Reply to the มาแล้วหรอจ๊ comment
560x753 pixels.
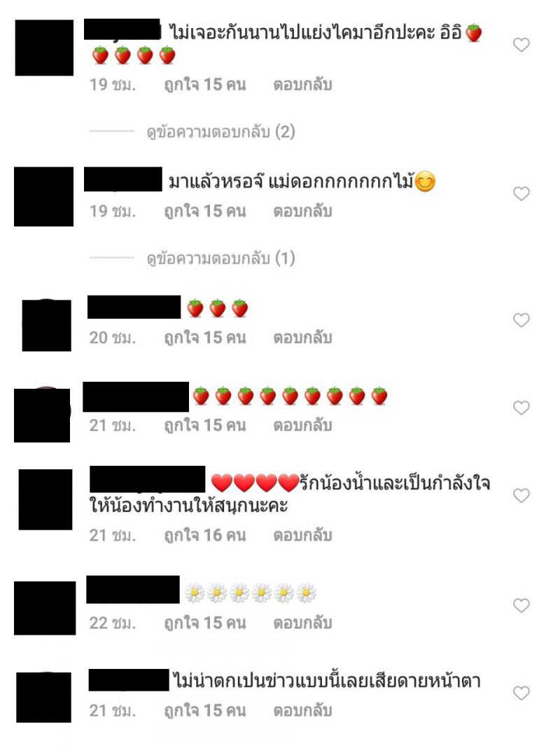303,211
